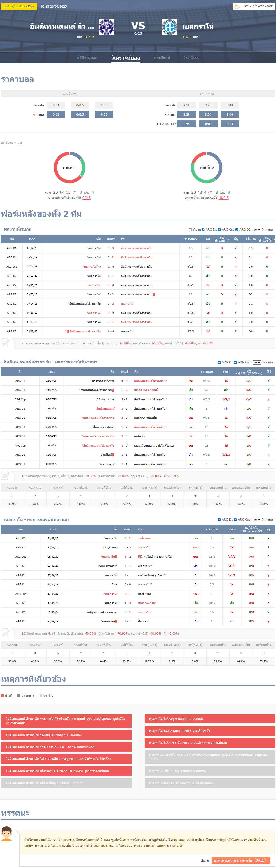Toggle the ที่บ้าน checkbox in head-to-head filters
Viewport: 276px width, 868px height.
tap(190, 230)
